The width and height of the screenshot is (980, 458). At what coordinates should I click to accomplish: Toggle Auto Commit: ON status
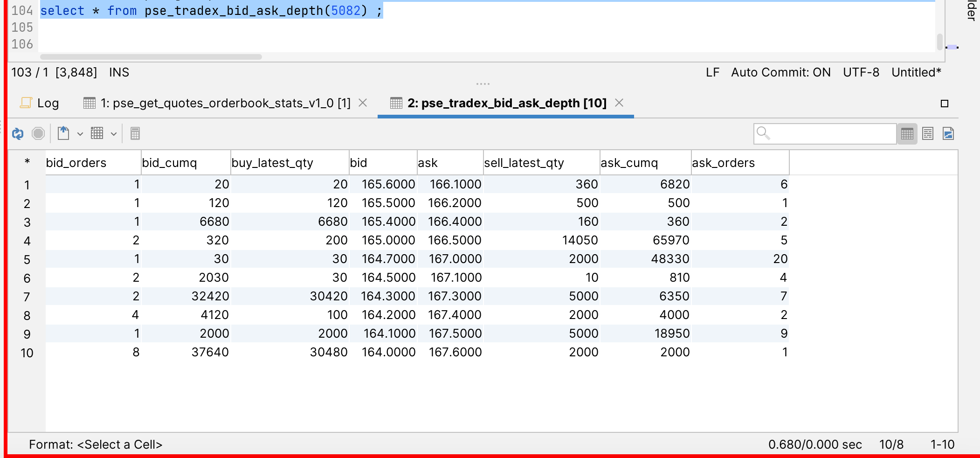780,72
